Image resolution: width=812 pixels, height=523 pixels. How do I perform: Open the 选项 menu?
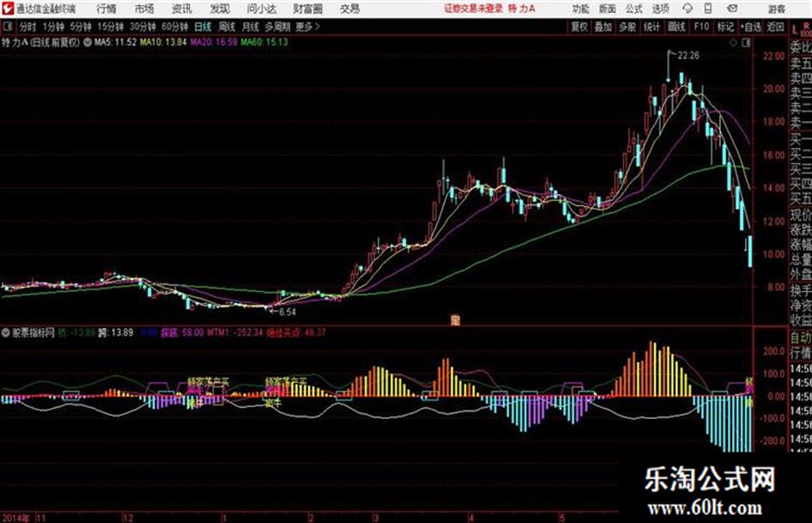coord(660,9)
